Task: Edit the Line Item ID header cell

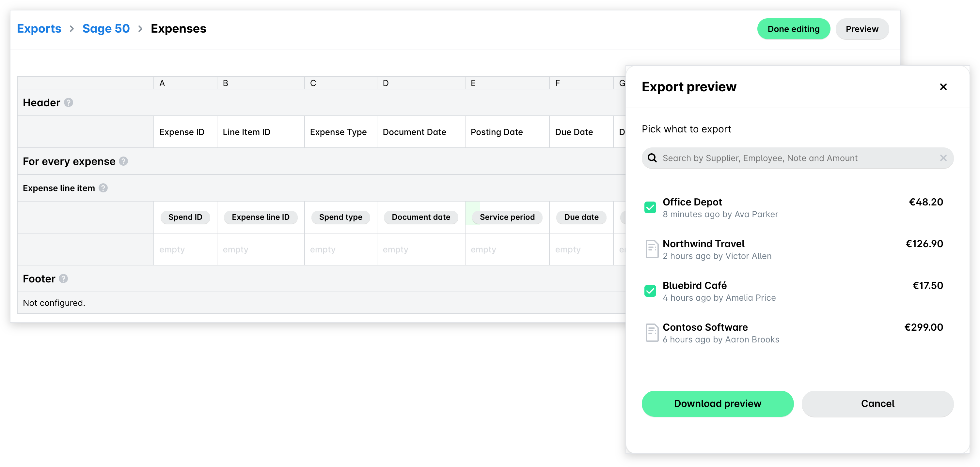Action: pos(261,132)
